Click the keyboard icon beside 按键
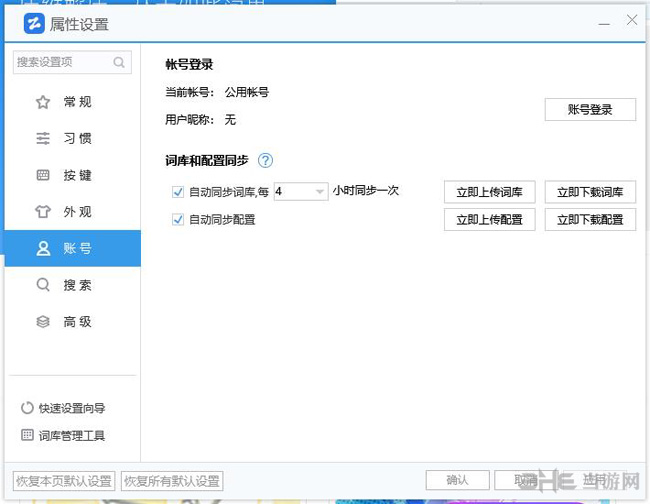 tap(43, 175)
